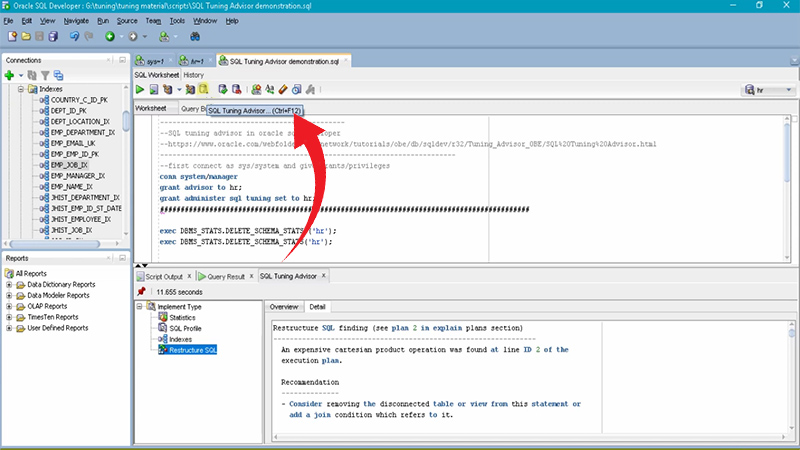Click the Commit icon
Viewport: 800px width, 450px height.
pyautogui.click(x=222, y=90)
